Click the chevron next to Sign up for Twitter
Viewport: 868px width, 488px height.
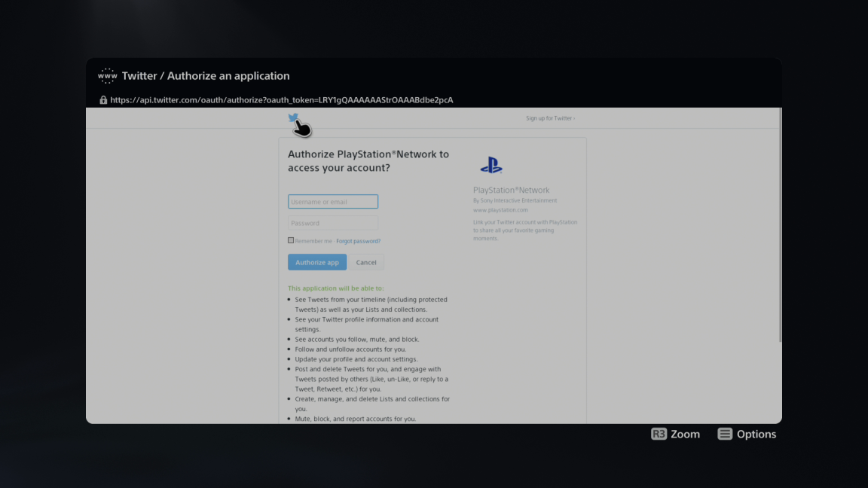pyautogui.click(x=573, y=118)
